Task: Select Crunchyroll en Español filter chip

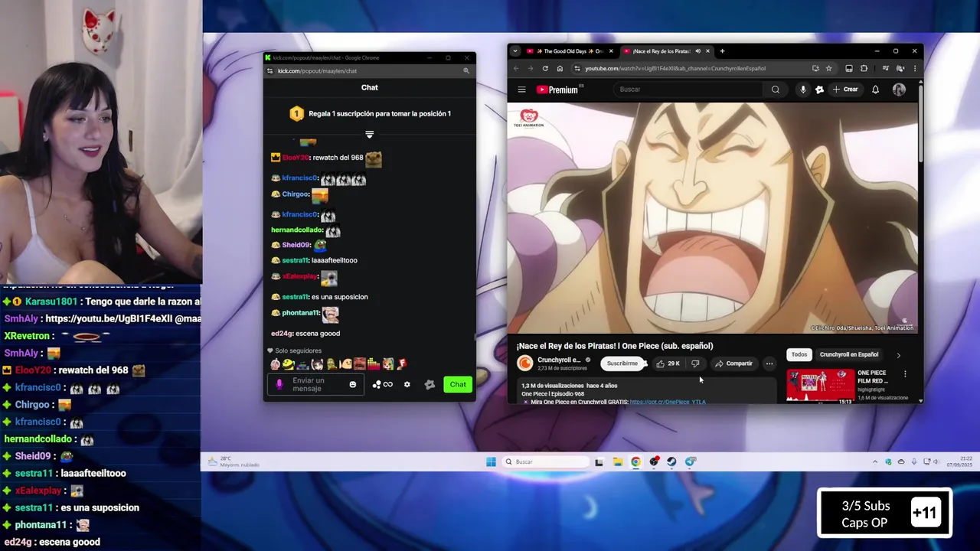Action: 848,354
